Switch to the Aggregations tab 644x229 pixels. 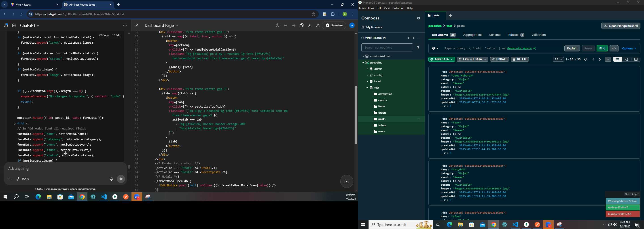click(472, 35)
